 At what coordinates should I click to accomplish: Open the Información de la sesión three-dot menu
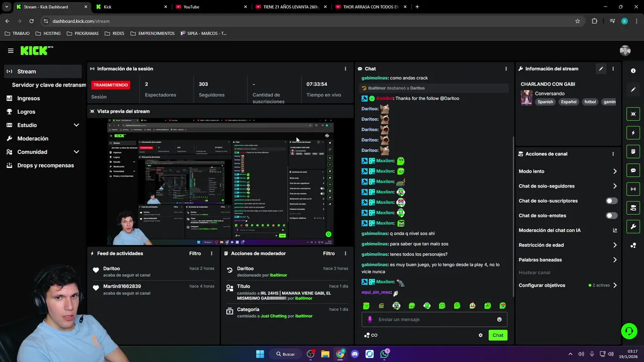(x=345, y=69)
